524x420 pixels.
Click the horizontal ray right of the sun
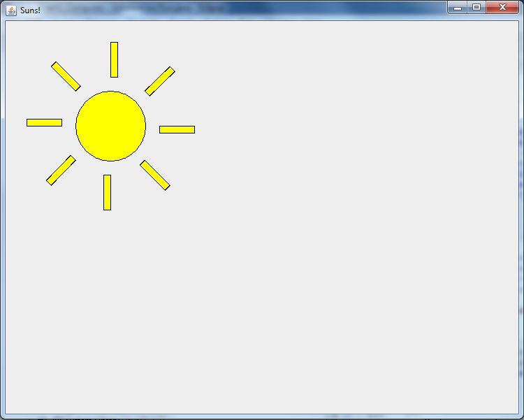tap(177, 129)
